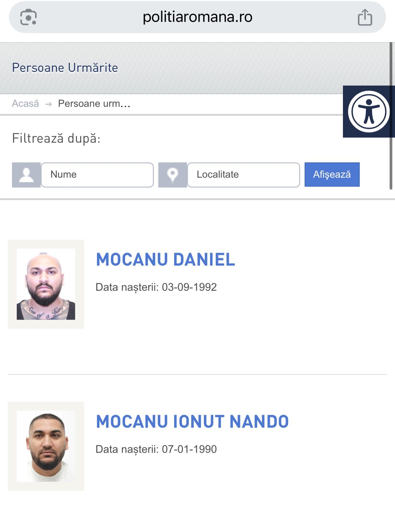Click the photo thumbnail for Mocanu Ionut Nando

click(x=46, y=446)
